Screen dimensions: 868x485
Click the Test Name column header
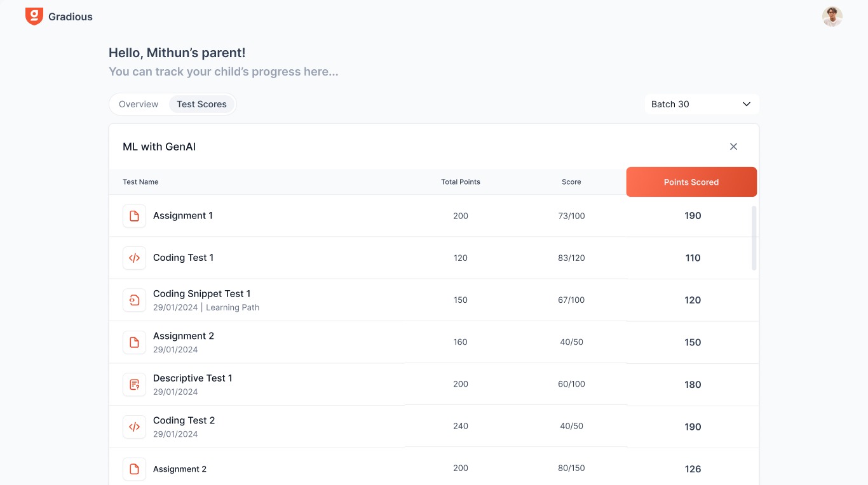click(x=140, y=182)
